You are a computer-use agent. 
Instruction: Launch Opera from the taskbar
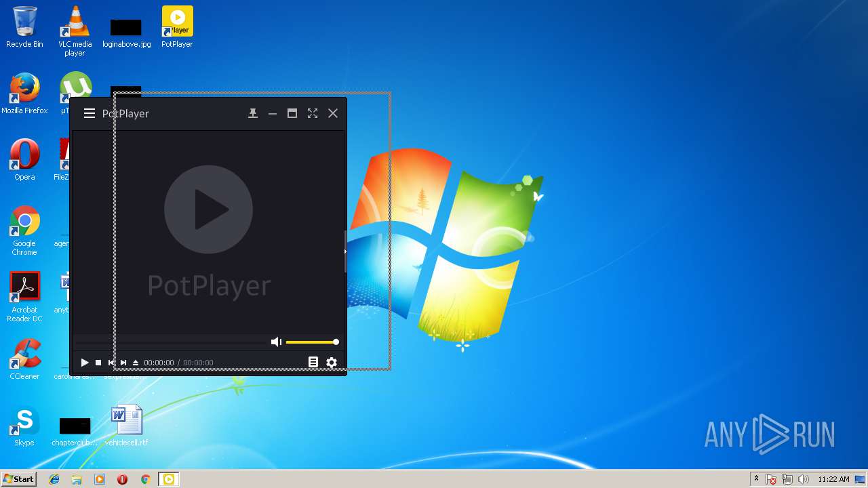tap(122, 479)
